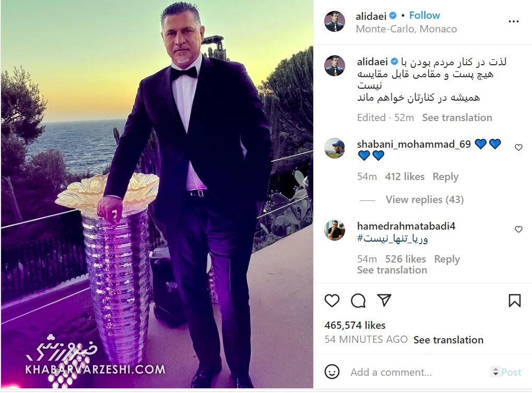Like the post with the heart icon
The width and height of the screenshot is (532, 393).
[332, 301]
